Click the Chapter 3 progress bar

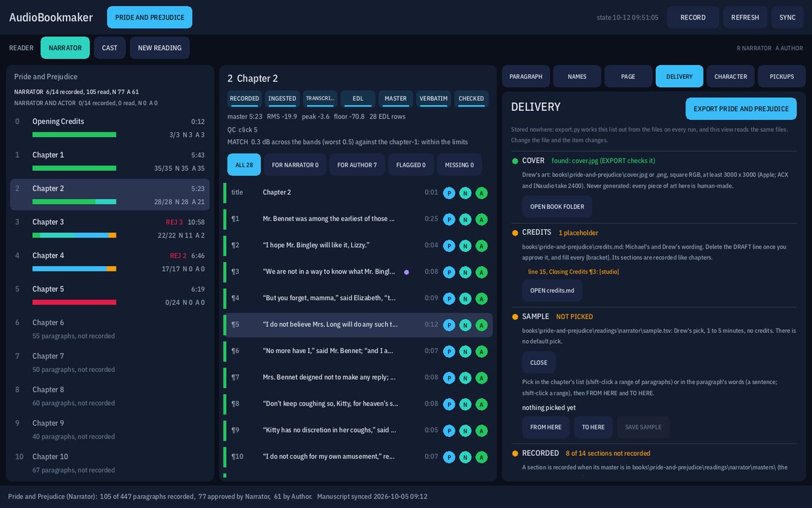pyautogui.click(x=74, y=235)
